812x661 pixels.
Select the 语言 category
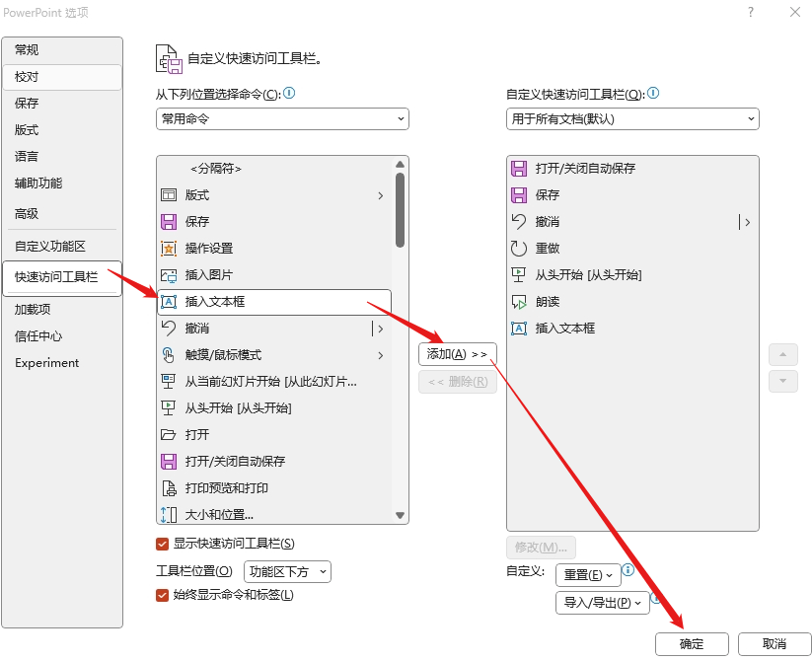pos(62,156)
